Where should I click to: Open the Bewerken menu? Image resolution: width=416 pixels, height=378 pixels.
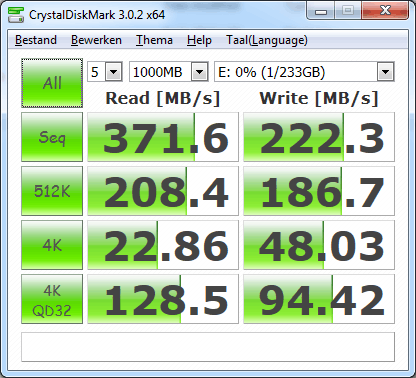click(96, 40)
